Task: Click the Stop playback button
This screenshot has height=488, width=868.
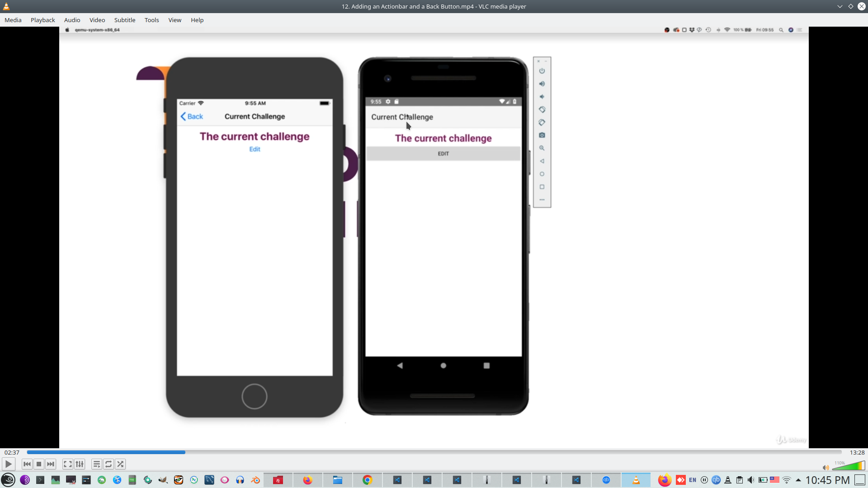Action: coord(39,464)
